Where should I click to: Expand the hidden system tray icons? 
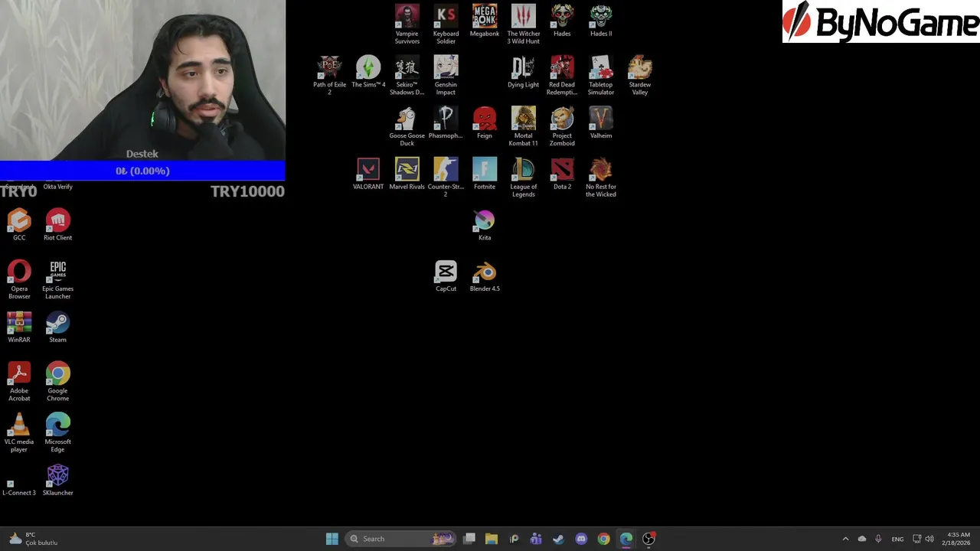pos(845,539)
